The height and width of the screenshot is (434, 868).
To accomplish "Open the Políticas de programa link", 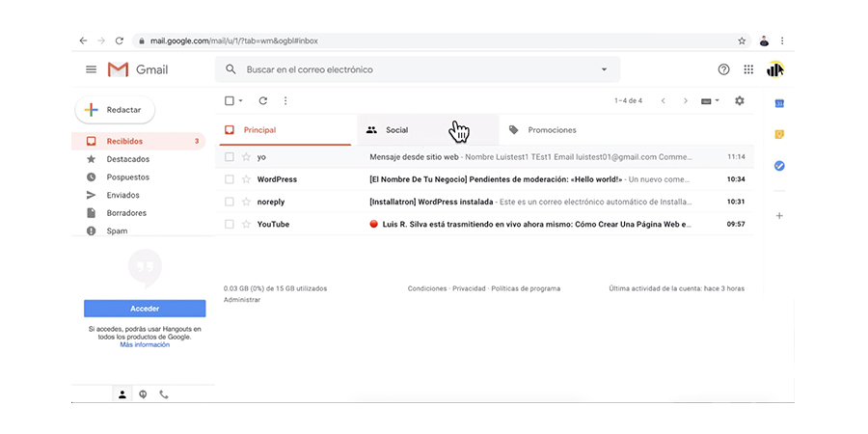I will pos(526,288).
